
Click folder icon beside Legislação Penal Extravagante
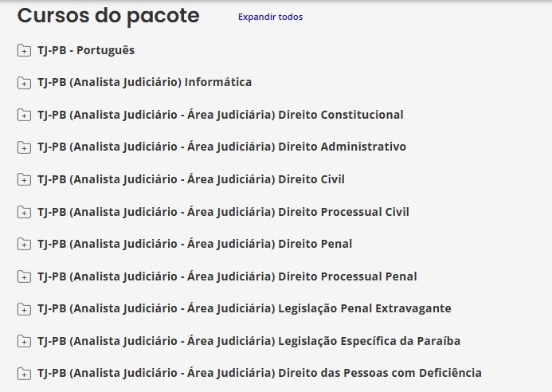[x=24, y=309]
